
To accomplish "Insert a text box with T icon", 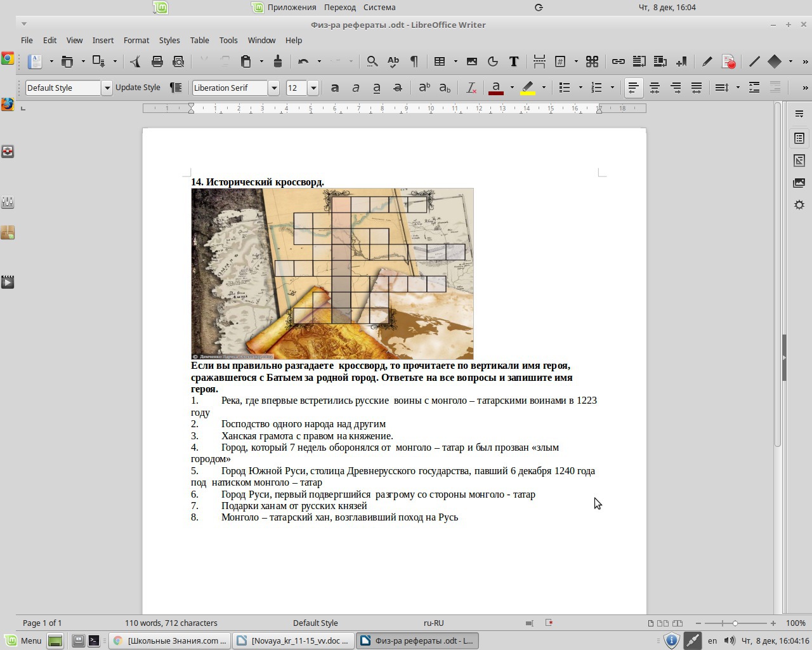I will coord(514,62).
